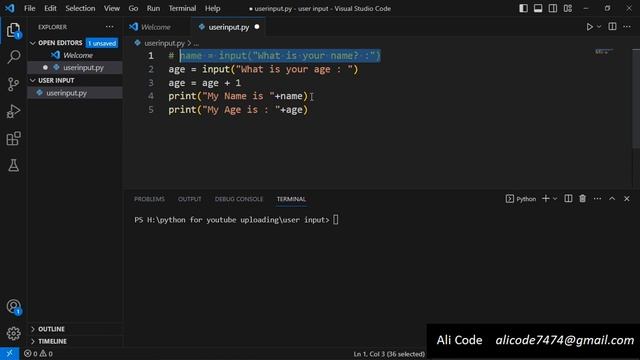Click userinput.py in the breadcrumb
Viewport: 640px width, 360px height.
tap(164, 43)
